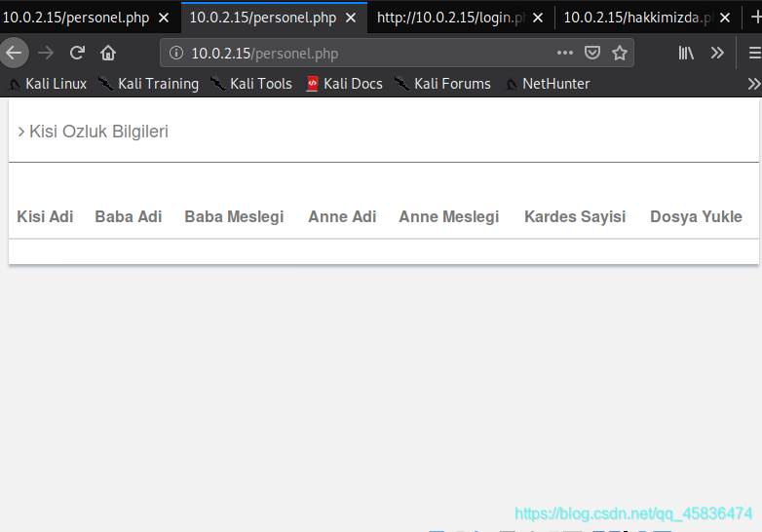
Task: Save page to Pocket
Action: [x=591, y=53]
